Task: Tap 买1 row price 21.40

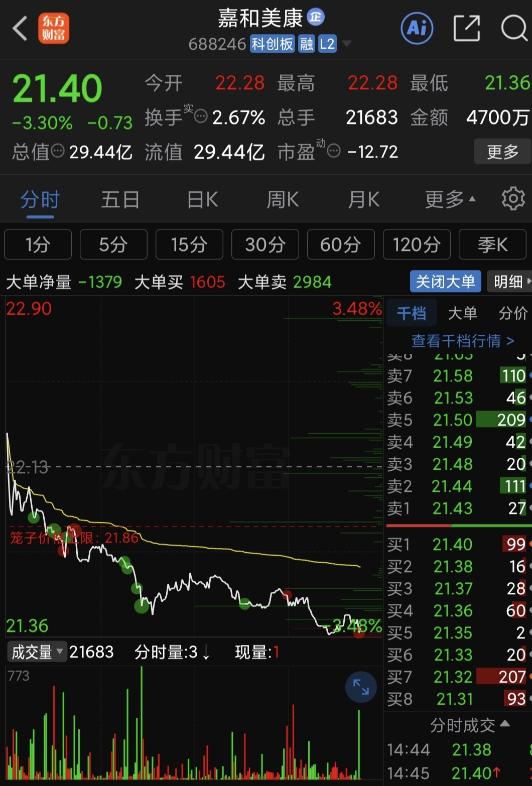Action: [x=453, y=545]
